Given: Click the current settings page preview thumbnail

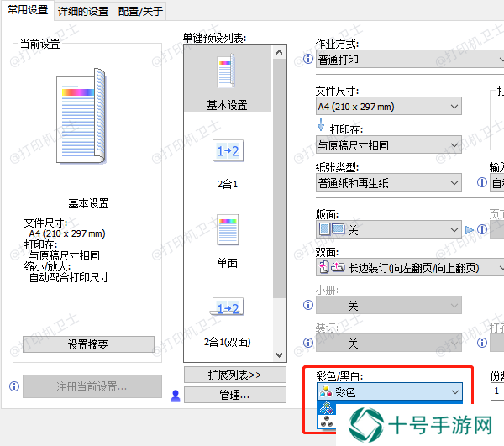Looking at the screenshot, I should click(x=81, y=116).
